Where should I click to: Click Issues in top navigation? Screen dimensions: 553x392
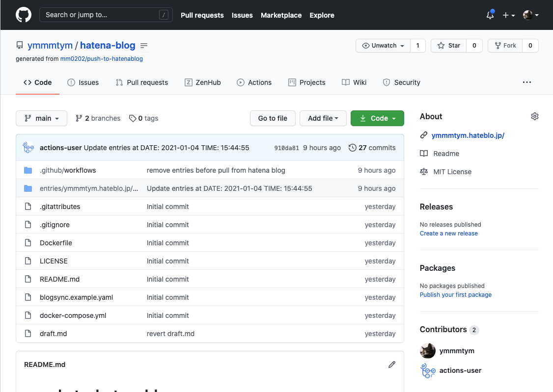pos(242,15)
